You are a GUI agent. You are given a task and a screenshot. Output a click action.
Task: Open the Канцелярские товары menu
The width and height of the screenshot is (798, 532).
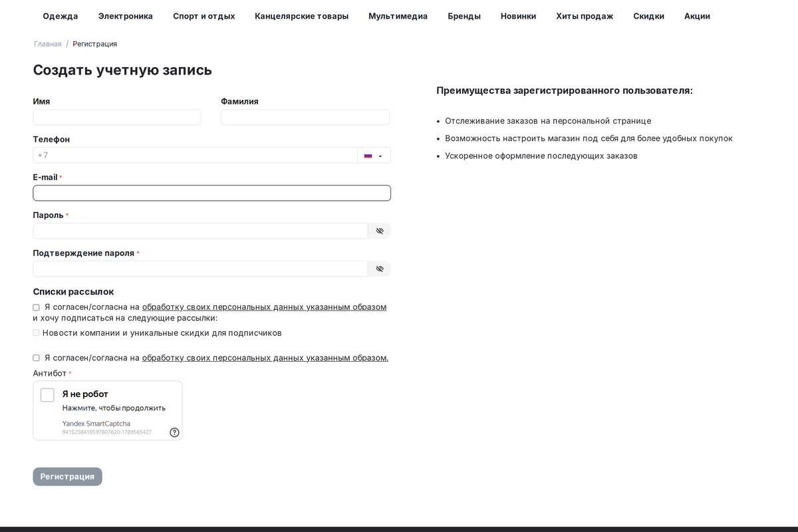pyautogui.click(x=302, y=16)
